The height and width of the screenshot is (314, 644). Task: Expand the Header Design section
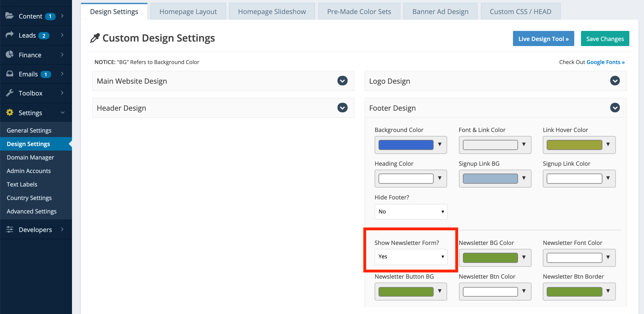pos(342,108)
